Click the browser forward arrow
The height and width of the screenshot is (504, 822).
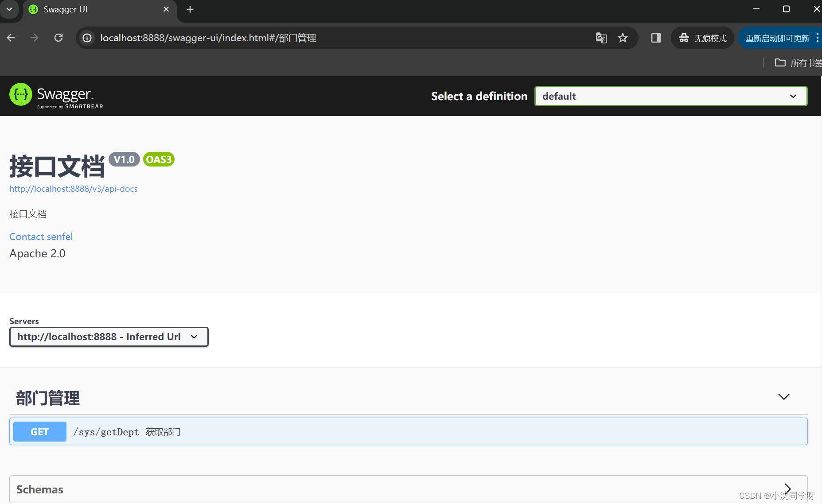point(34,38)
